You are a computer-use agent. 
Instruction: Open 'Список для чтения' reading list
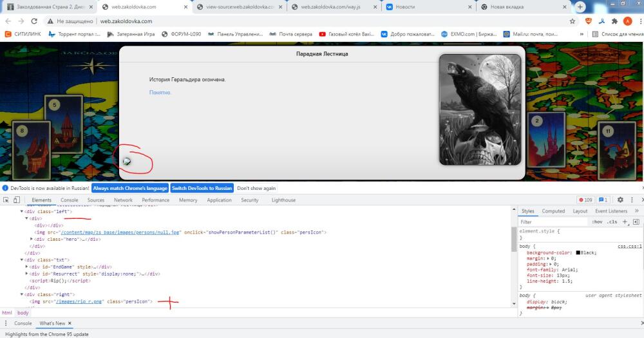pos(618,34)
